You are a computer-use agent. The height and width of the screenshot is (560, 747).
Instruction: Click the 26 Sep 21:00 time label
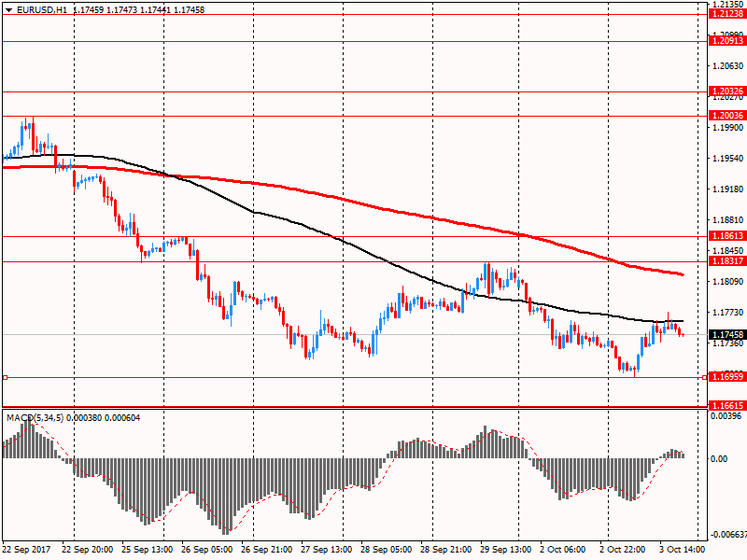point(267,550)
